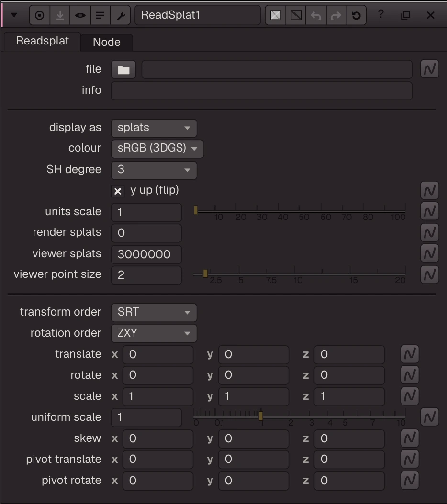Screen dimensions: 447x504
Task: Open the animation menu for skew
Action: pyautogui.click(x=410, y=438)
